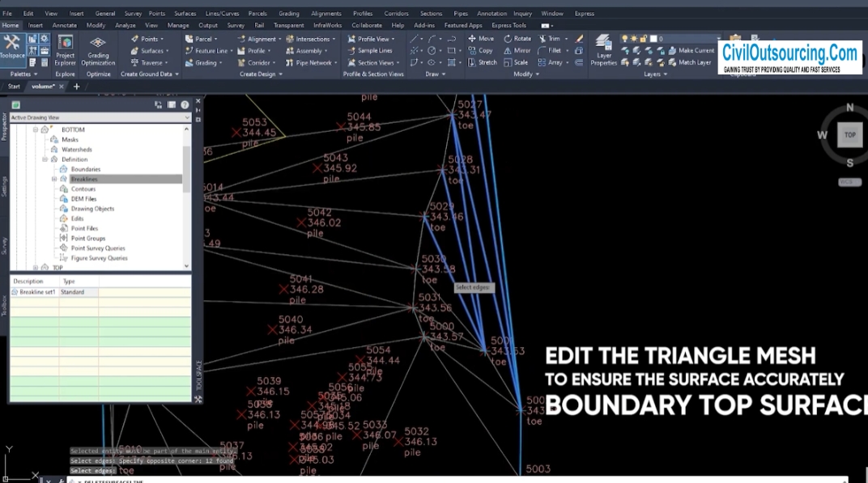Click the command line input field
868x483 pixels.
tap(457, 481)
